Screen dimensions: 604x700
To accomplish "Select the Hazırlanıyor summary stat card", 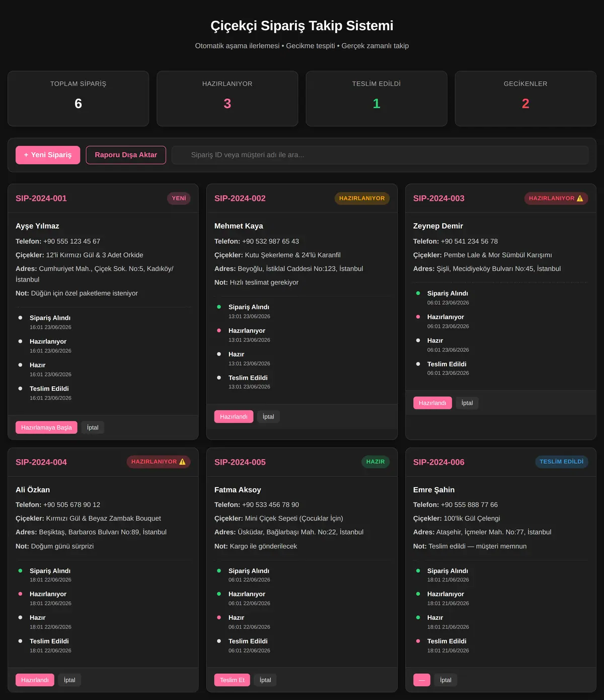I will [x=228, y=99].
